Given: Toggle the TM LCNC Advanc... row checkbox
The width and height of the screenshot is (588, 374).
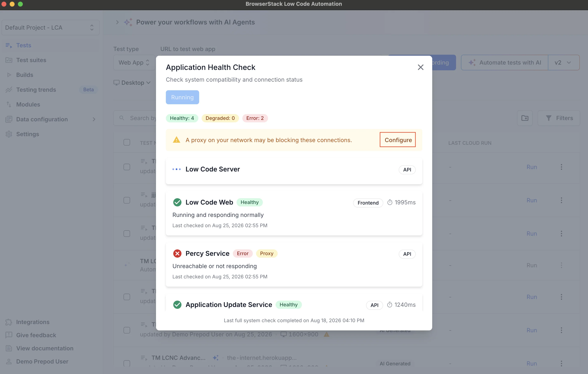Looking at the screenshot, I should coord(127,363).
